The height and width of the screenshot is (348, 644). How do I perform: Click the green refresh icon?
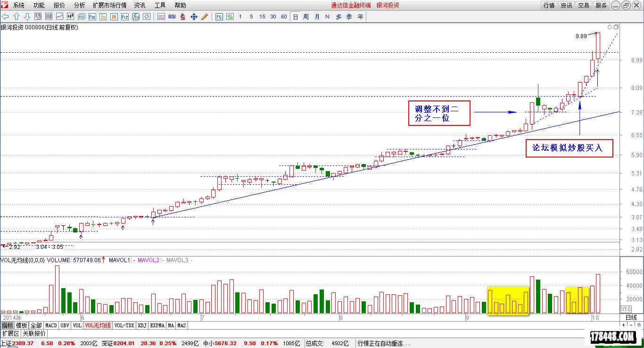230,17
